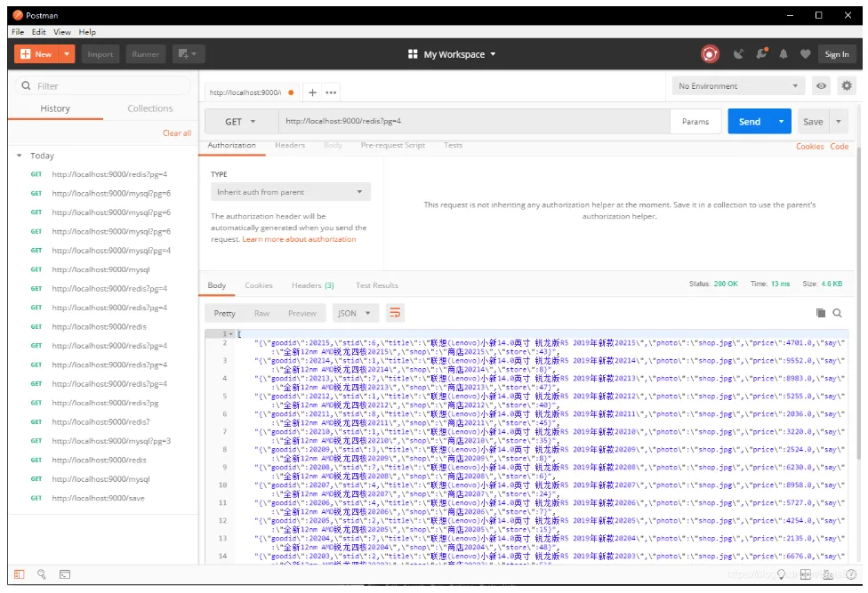Click the sync status icon in header

[x=710, y=54]
